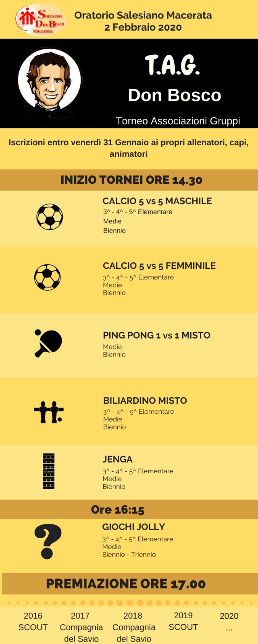Click the 2018 Compagnia del Savio entry
Screen dimensions: 258x644
[x=133, y=627]
